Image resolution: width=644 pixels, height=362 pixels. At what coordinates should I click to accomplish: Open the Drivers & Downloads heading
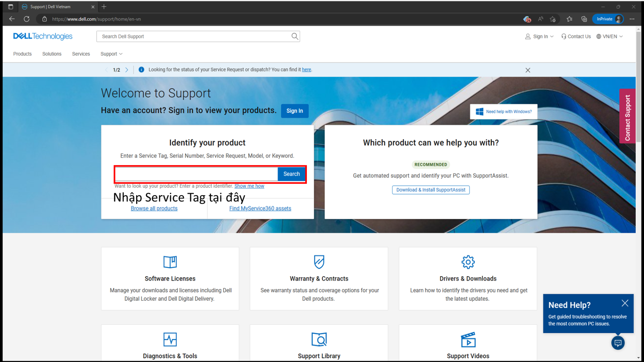[x=468, y=279]
